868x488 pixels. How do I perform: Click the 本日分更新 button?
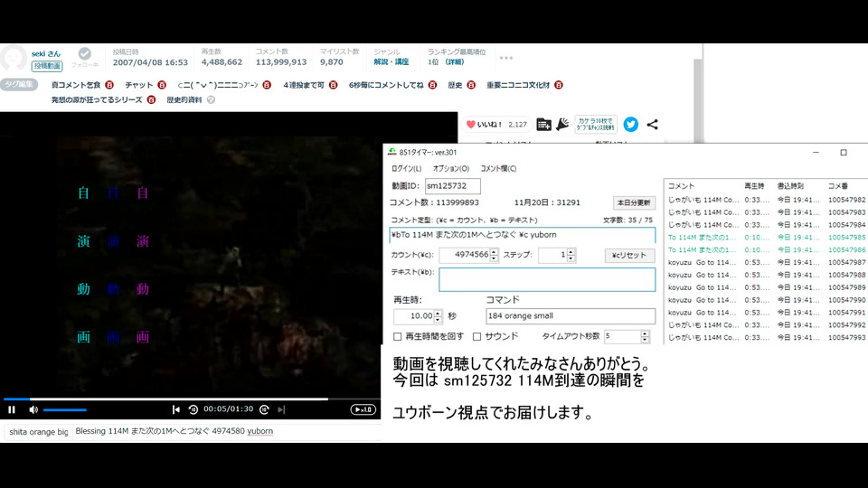634,202
